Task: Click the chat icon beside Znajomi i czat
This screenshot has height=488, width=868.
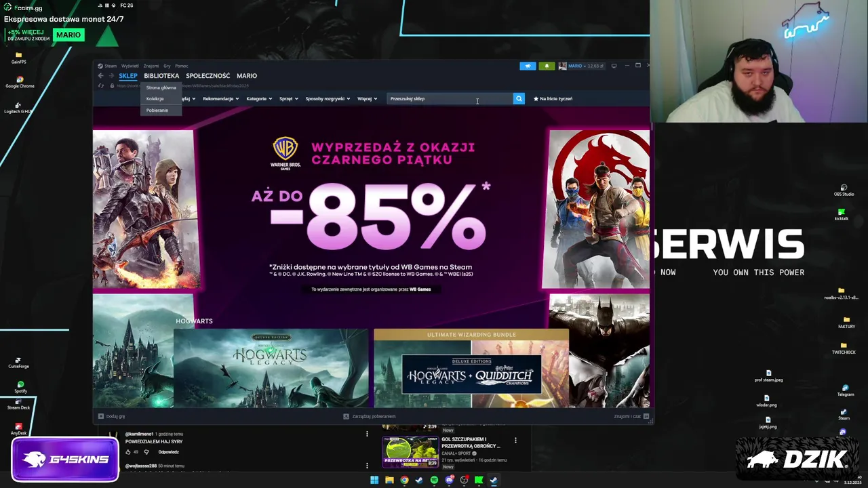Action: click(x=646, y=416)
